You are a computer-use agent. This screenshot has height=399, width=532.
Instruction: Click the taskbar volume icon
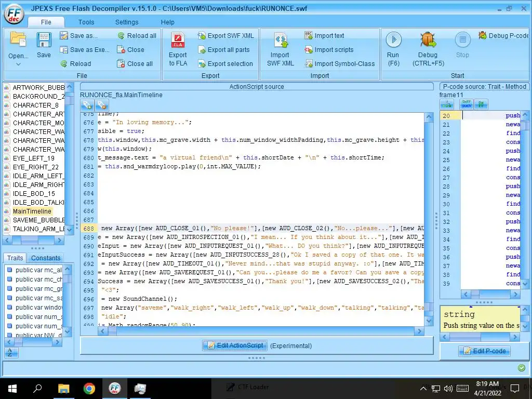448,389
